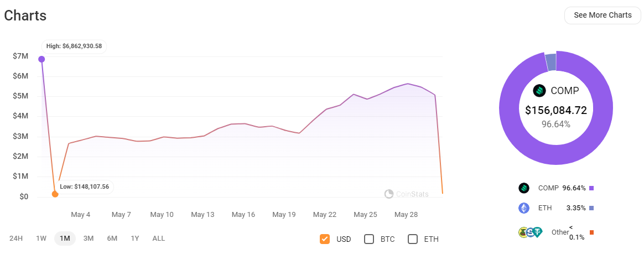Click the purple High point marker on chart
644x254 pixels.
[41, 59]
